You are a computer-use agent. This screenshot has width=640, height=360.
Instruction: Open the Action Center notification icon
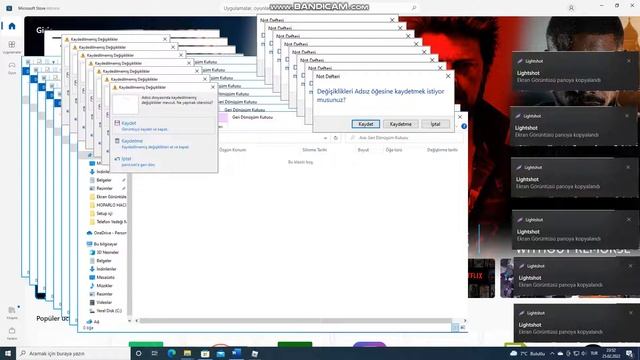pos(630,353)
